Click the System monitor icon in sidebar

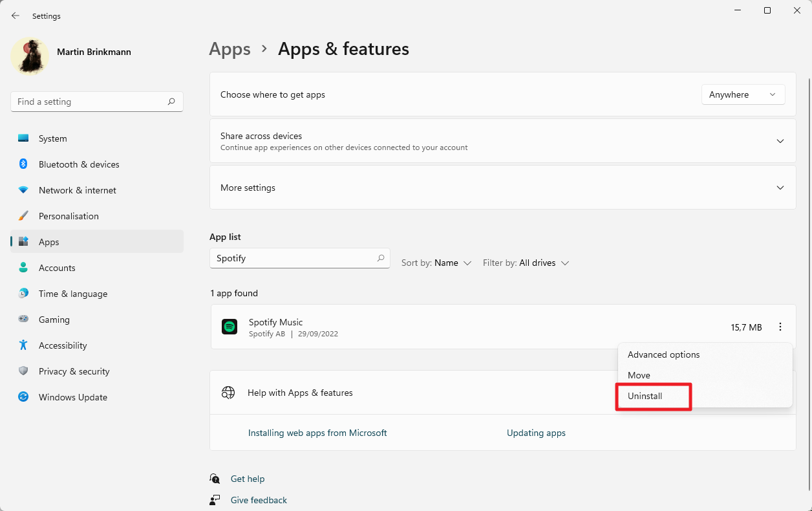[23, 138]
